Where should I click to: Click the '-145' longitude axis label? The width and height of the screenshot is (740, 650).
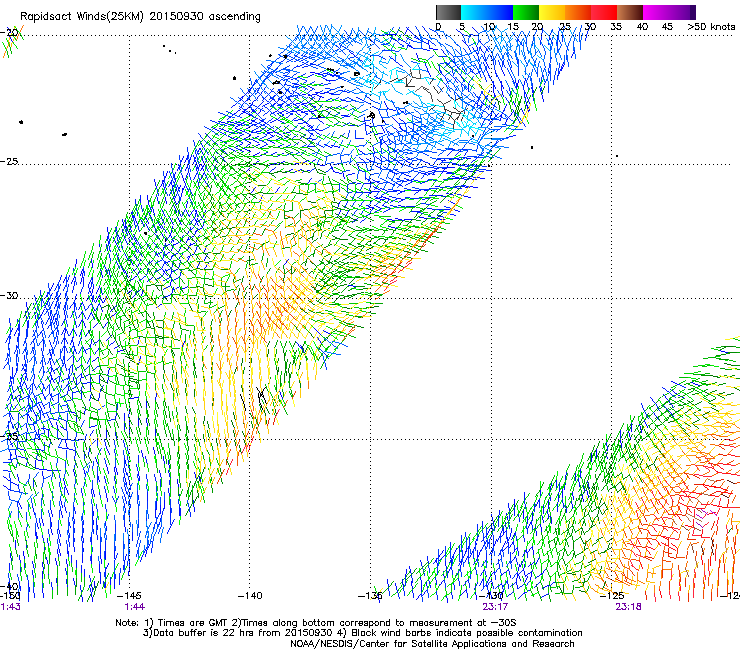[129, 596]
